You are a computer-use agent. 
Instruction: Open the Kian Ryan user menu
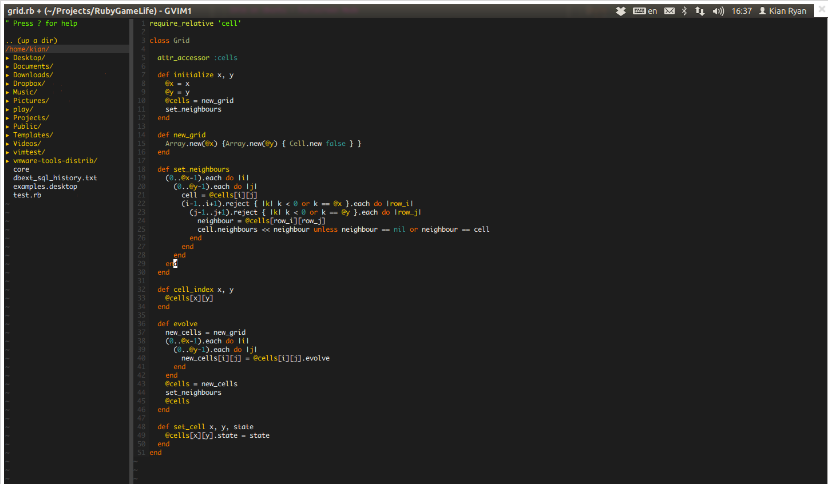click(783, 11)
